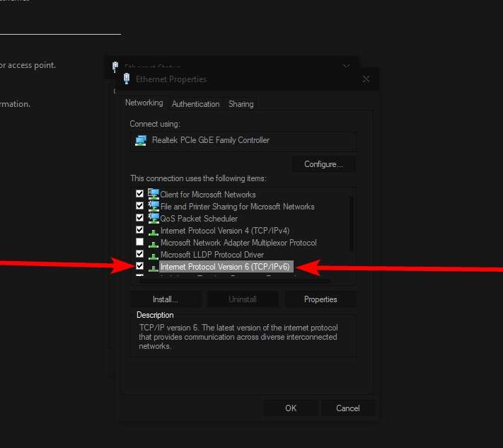The image size is (503, 448).
Task: Open the Sharing tab
Action: [241, 104]
